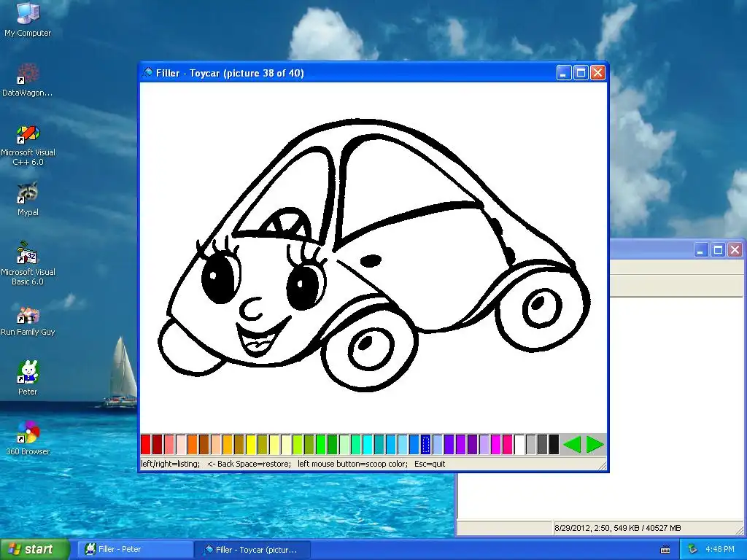The image size is (747, 560).
Task: Pick the bright red swatch at palette start
Action: tap(146, 444)
